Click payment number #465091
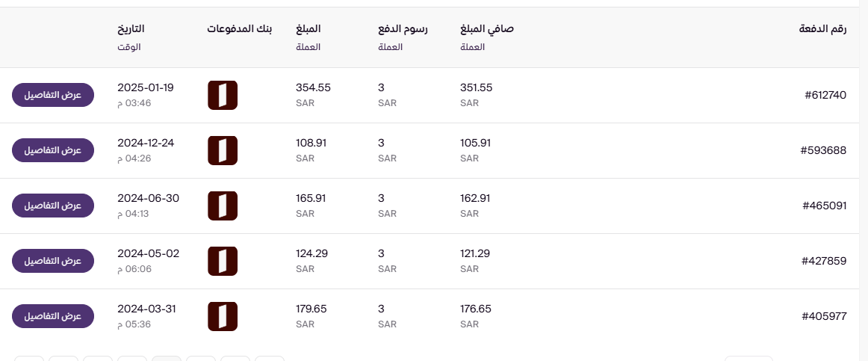This screenshot has width=868, height=361. pos(824,206)
